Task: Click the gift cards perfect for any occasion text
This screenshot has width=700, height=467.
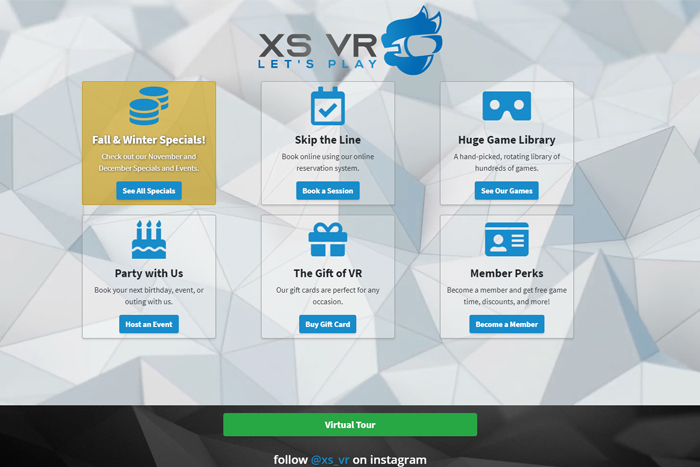Action: (x=328, y=296)
